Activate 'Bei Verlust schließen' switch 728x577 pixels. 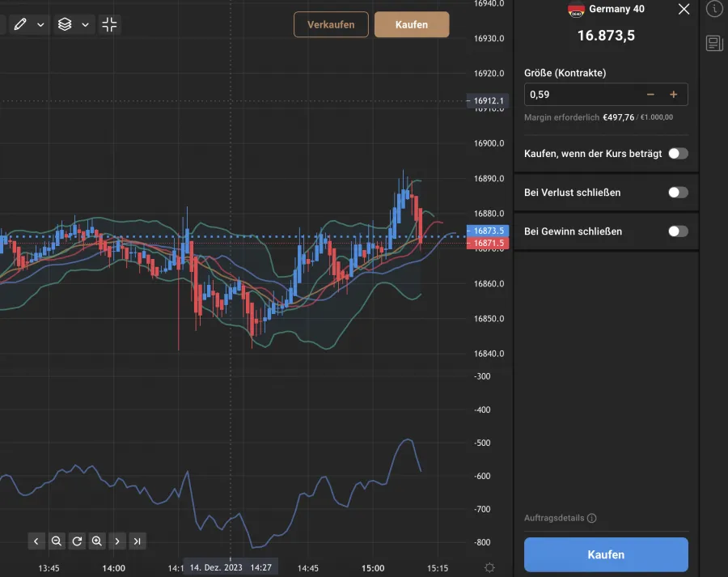click(x=679, y=193)
